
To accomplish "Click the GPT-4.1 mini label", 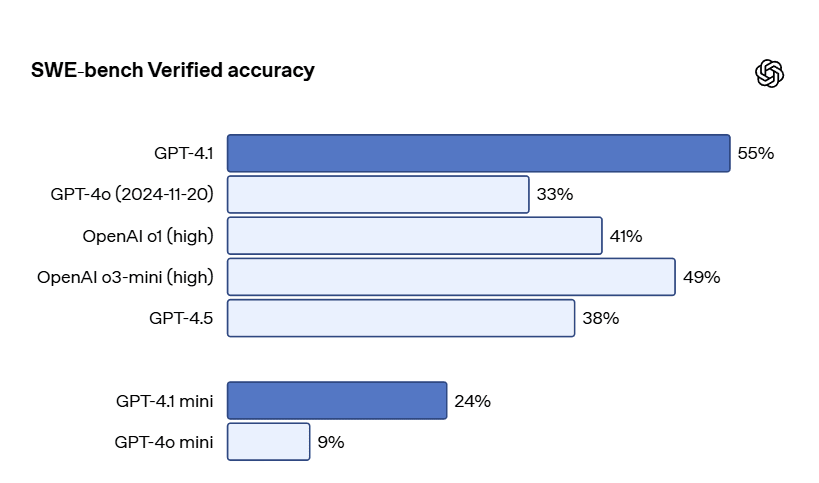I will (164, 401).
